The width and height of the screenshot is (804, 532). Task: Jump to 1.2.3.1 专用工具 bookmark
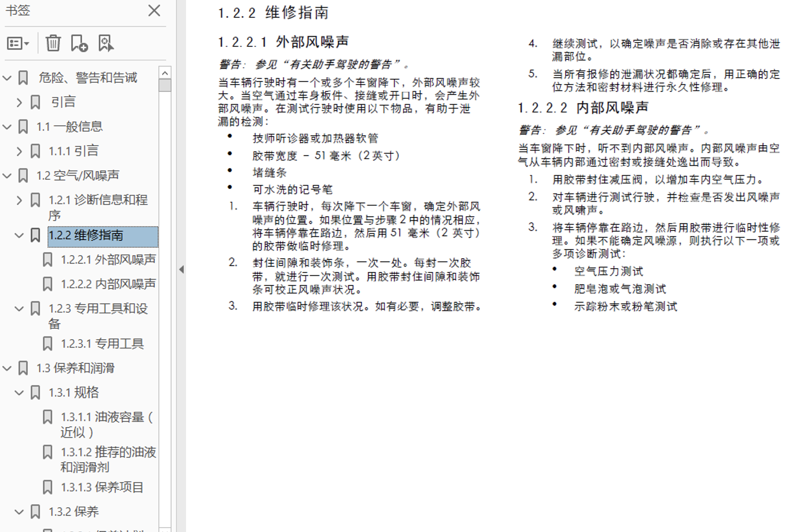point(102,344)
